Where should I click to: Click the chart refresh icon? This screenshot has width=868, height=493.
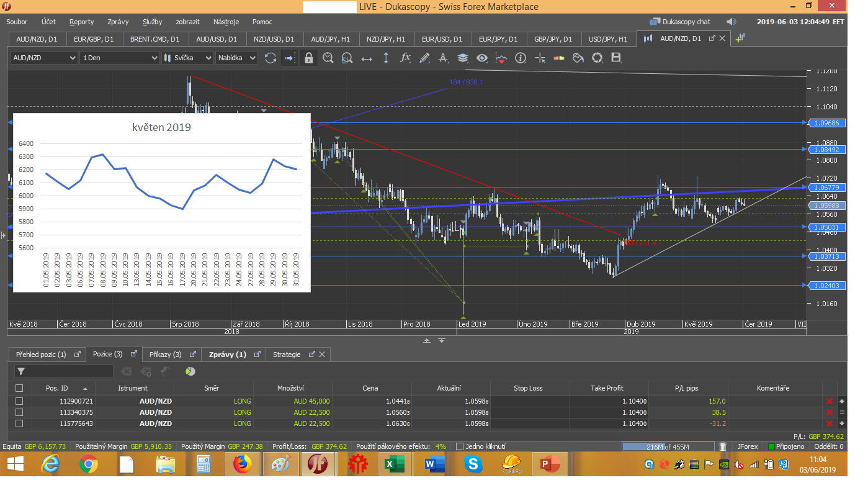coord(271,58)
